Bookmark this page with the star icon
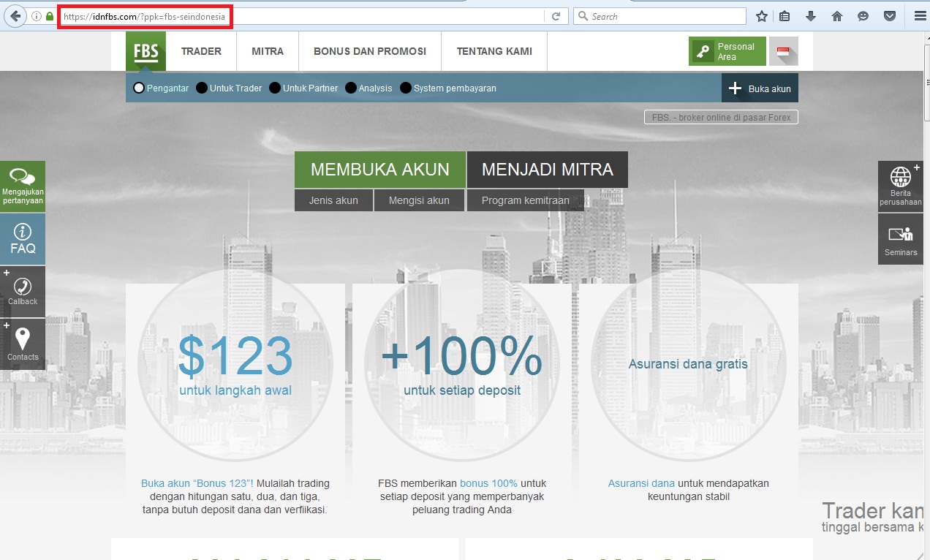The width and height of the screenshot is (930, 560). pos(762,16)
